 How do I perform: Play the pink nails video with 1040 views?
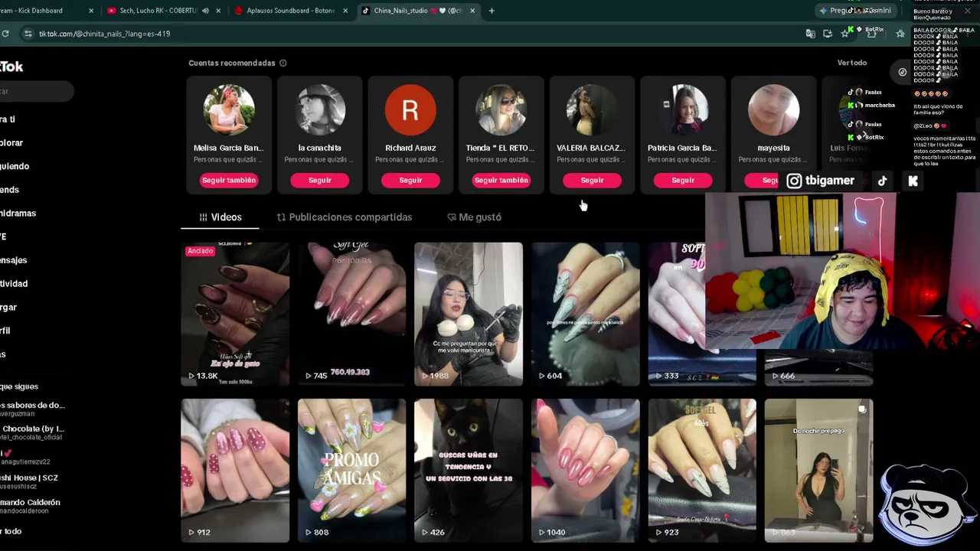click(x=585, y=471)
